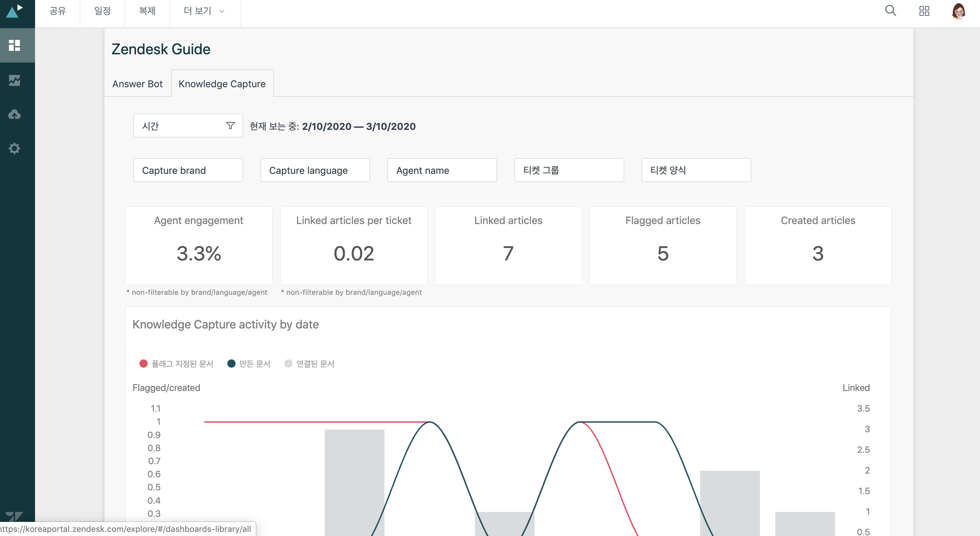Viewport: 980px width, 536px height.
Task: Click the search magnifier icon
Action: tap(890, 11)
